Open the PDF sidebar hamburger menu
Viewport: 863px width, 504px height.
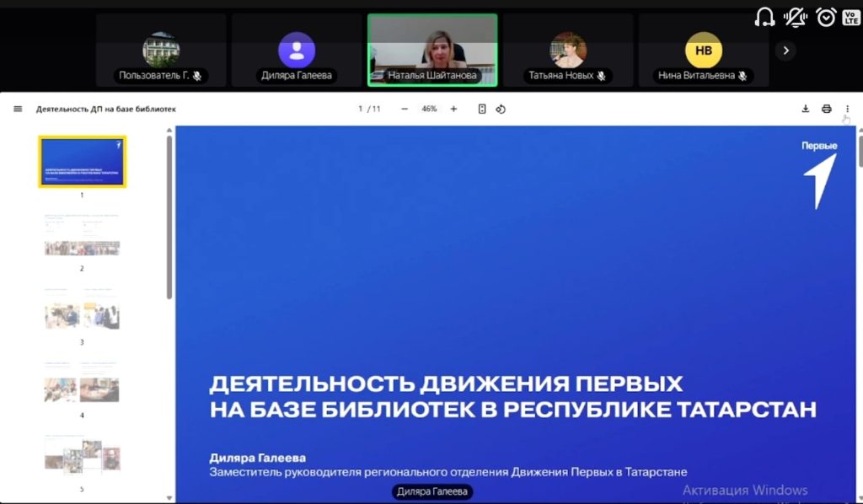pos(18,109)
